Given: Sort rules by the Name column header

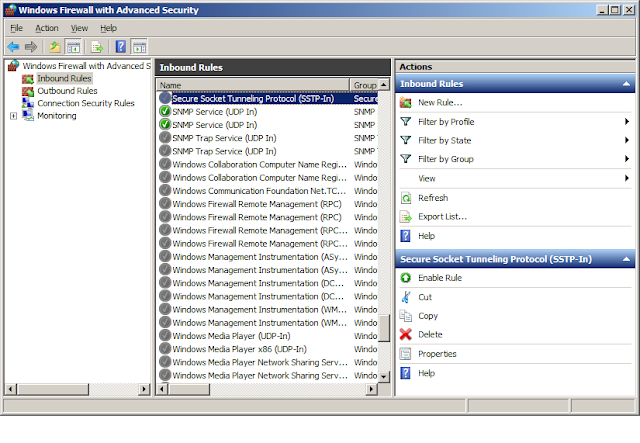Looking at the screenshot, I should click(x=253, y=85).
